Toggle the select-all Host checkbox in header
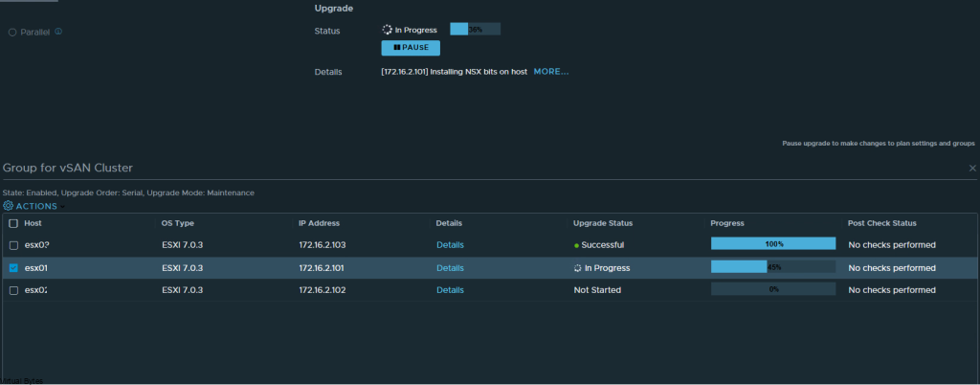The height and width of the screenshot is (385, 980). point(13,224)
